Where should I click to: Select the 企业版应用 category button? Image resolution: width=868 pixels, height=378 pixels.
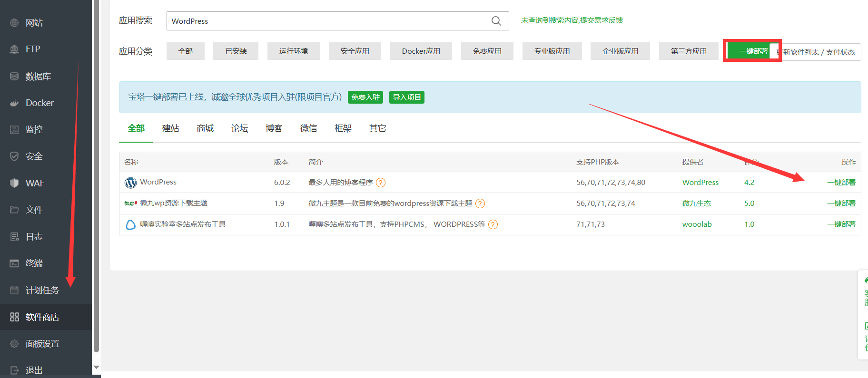[x=621, y=51]
